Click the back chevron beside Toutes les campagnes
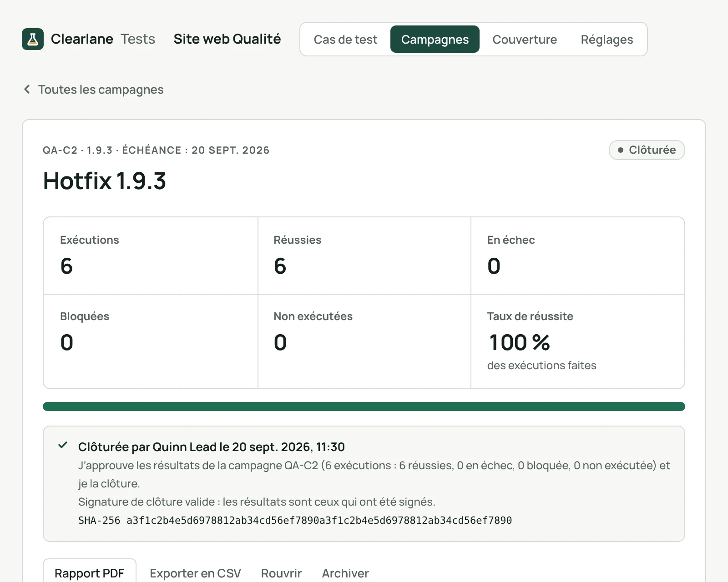The height and width of the screenshot is (582, 728). pyautogui.click(x=27, y=89)
